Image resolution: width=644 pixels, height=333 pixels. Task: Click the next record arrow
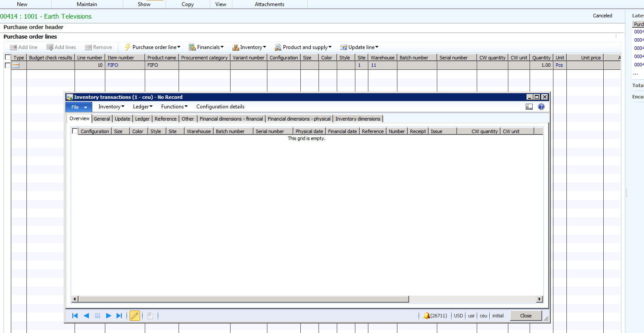(x=109, y=316)
